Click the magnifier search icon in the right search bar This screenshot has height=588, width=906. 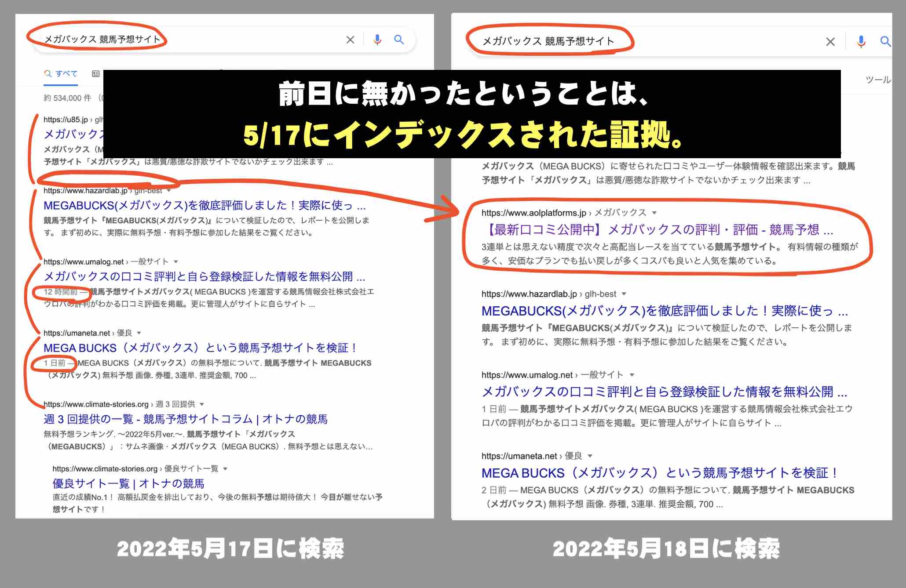point(885,42)
